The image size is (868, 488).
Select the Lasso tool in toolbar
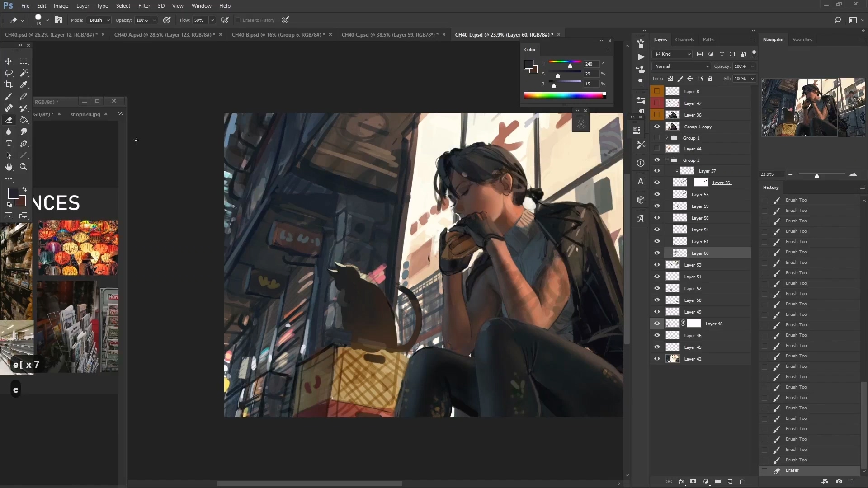9,72
